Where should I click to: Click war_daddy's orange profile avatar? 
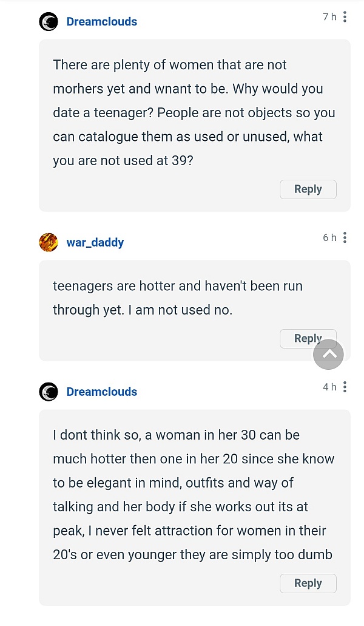49,242
